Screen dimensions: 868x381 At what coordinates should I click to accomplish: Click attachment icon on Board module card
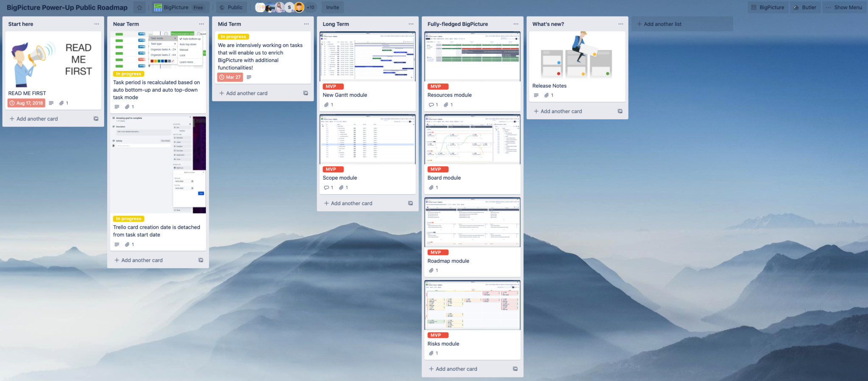431,188
